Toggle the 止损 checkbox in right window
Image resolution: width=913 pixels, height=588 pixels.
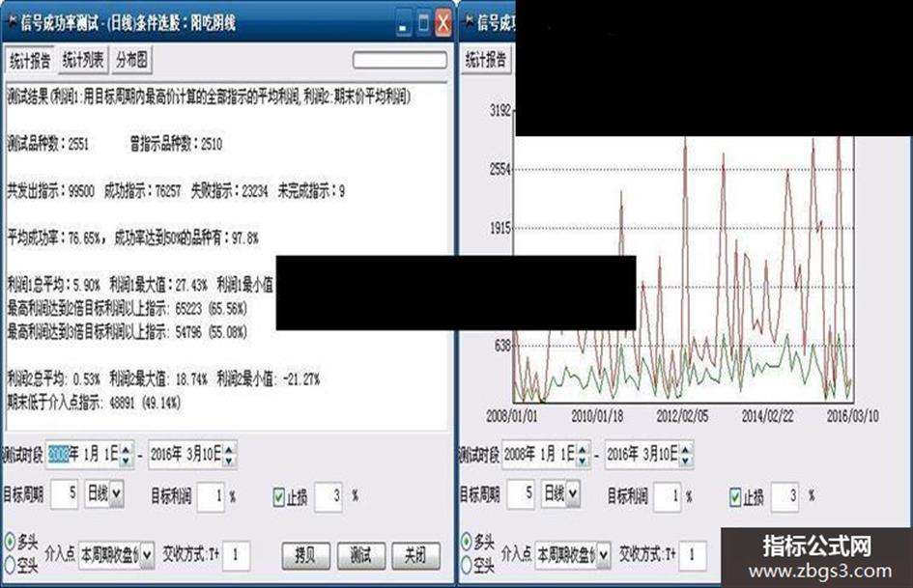(735, 497)
